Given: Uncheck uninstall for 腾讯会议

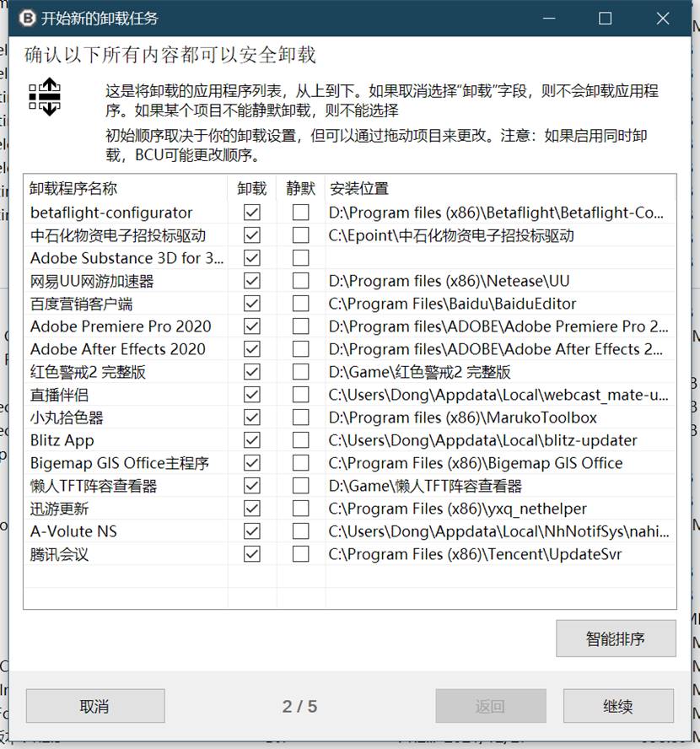Looking at the screenshot, I should click(252, 554).
